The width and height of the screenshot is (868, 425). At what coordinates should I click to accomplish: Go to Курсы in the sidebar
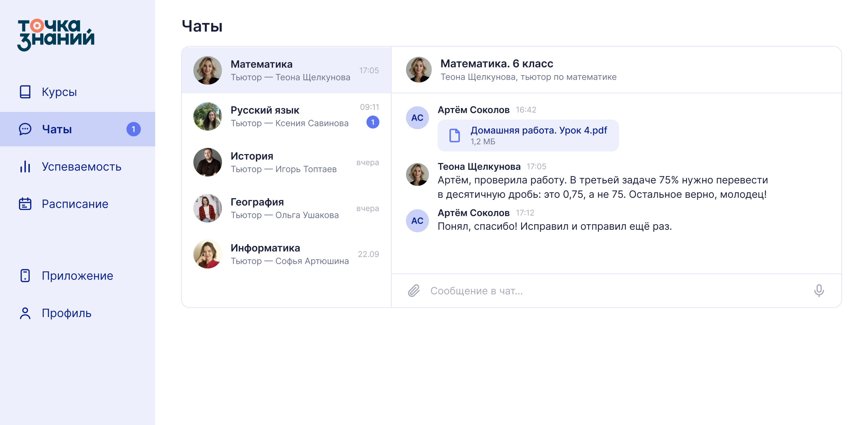pos(78,92)
